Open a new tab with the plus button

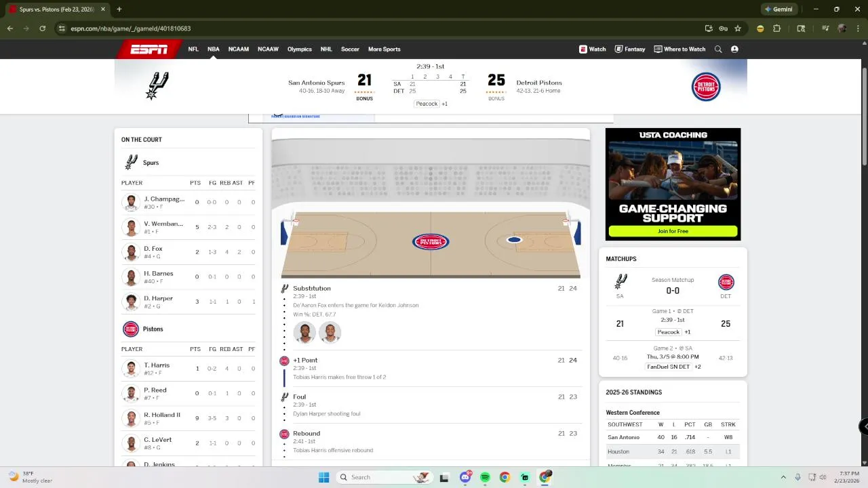tap(119, 9)
